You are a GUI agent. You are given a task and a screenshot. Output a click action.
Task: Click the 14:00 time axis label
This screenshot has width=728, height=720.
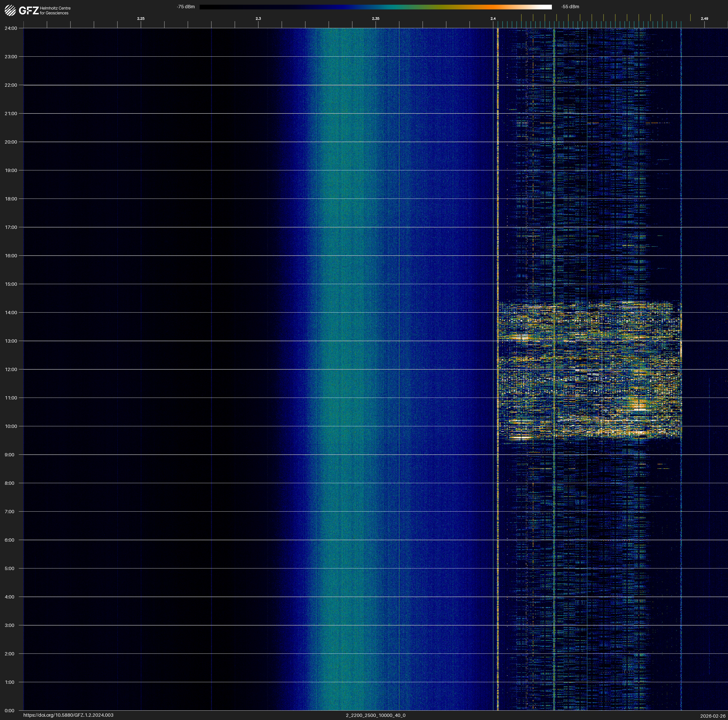click(x=11, y=313)
